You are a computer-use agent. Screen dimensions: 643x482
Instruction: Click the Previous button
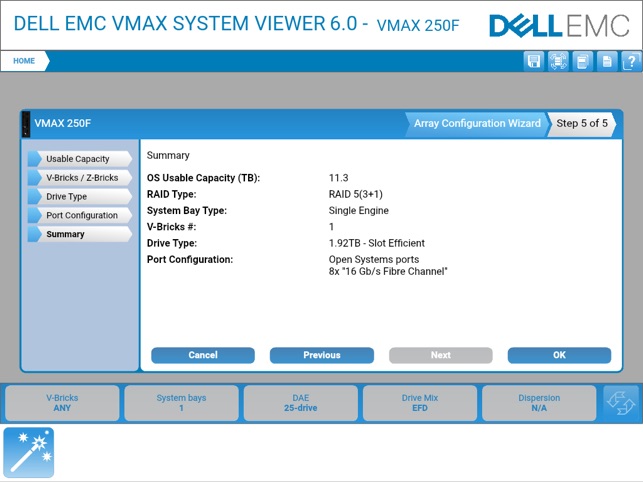(x=322, y=355)
